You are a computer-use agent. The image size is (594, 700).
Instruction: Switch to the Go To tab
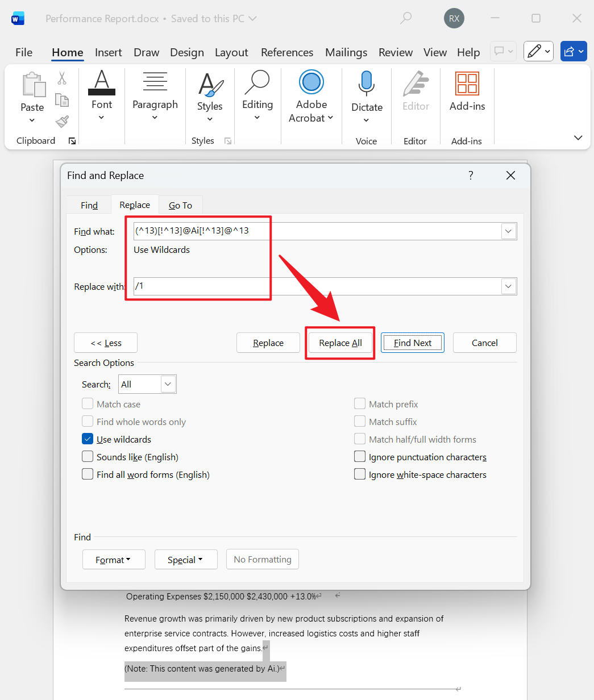180,205
